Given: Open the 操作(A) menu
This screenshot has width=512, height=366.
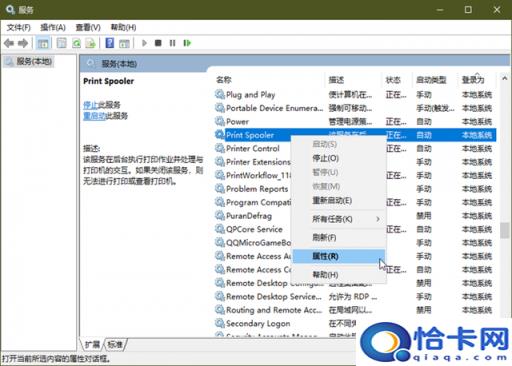Looking at the screenshot, I should 53,27.
